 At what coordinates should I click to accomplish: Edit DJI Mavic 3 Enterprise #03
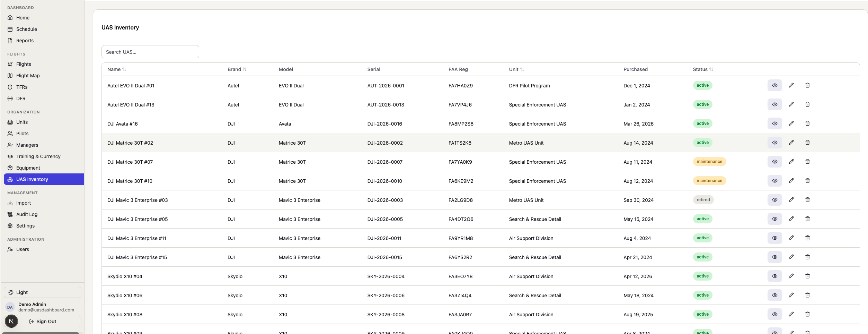pos(791,200)
